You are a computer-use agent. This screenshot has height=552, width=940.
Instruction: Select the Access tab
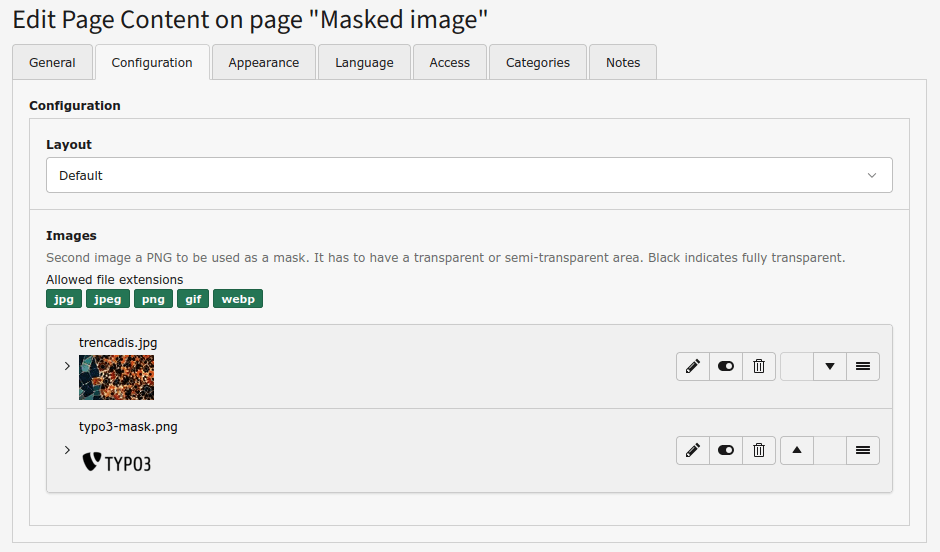click(x=449, y=62)
